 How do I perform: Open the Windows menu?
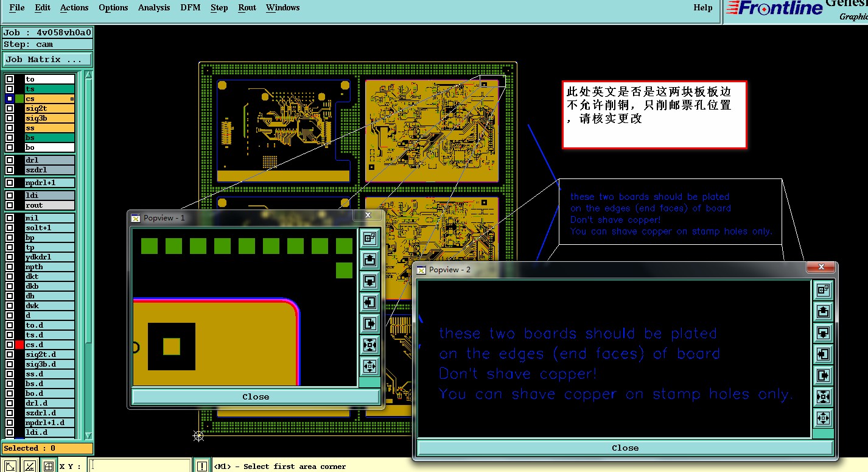coord(282,8)
